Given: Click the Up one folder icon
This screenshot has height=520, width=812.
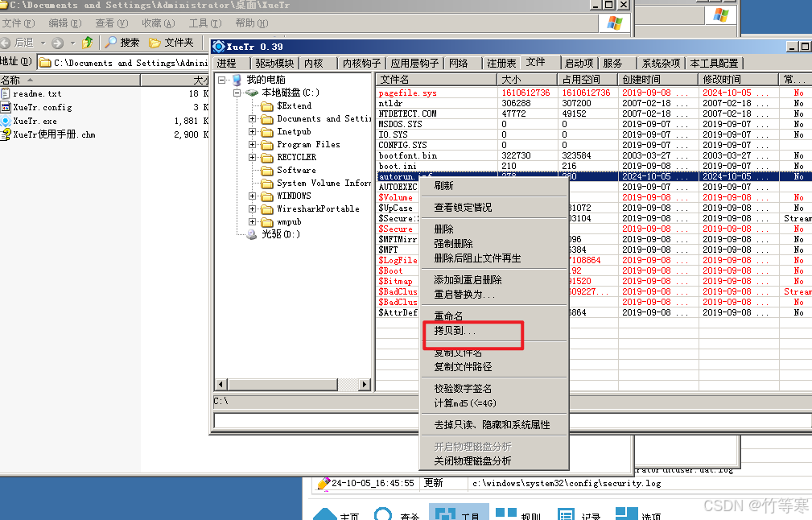Looking at the screenshot, I should point(87,43).
